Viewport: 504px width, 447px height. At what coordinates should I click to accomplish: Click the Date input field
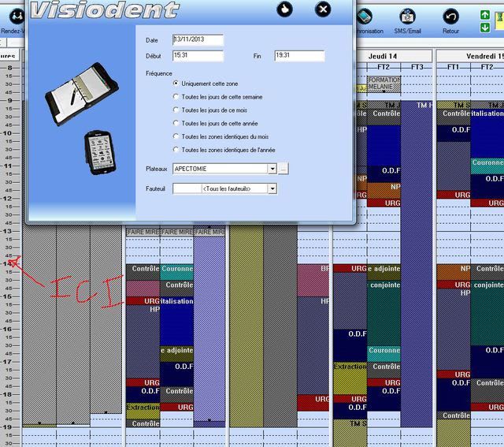coord(198,39)
